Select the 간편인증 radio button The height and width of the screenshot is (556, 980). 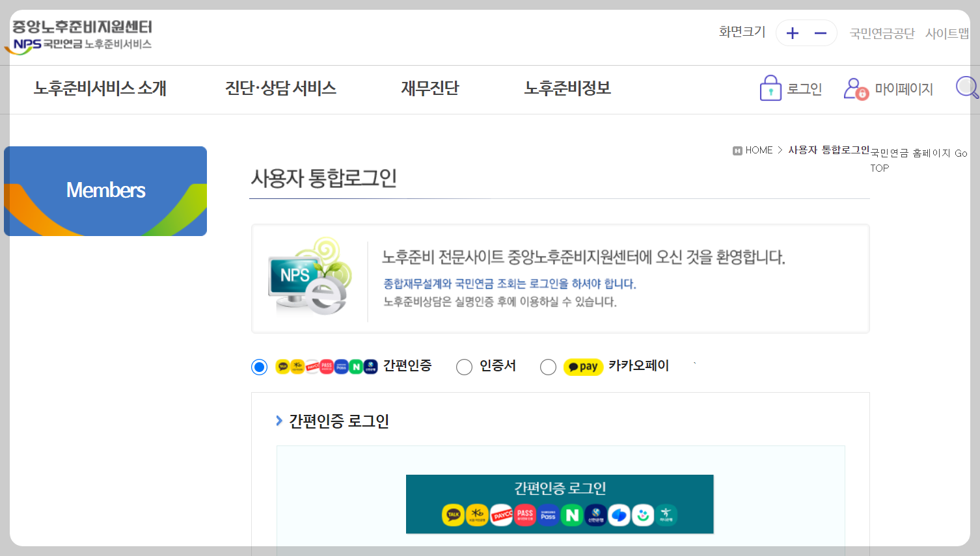click(259, 367)
